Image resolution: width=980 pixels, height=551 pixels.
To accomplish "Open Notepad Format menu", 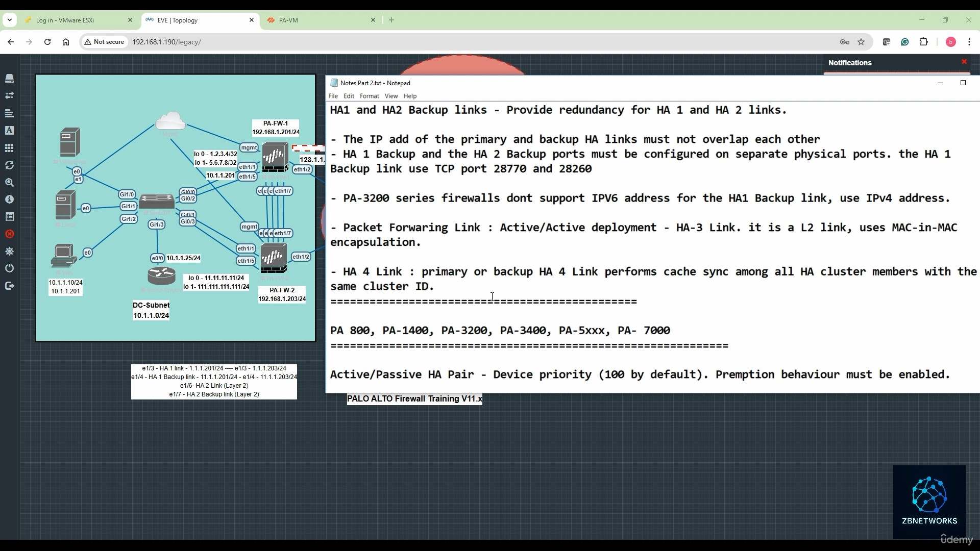I will [369, 96].
